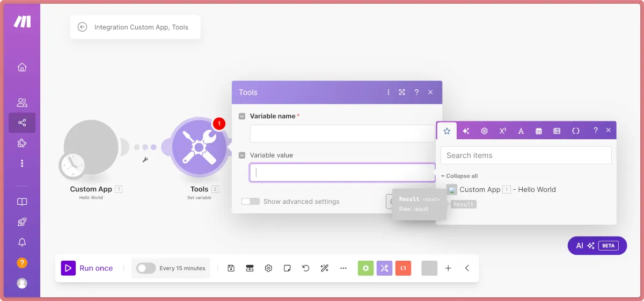This screenshot has width=644, height=301.
Task: Expand Tools dialog to fullscreen
Action: click(402, 92)
